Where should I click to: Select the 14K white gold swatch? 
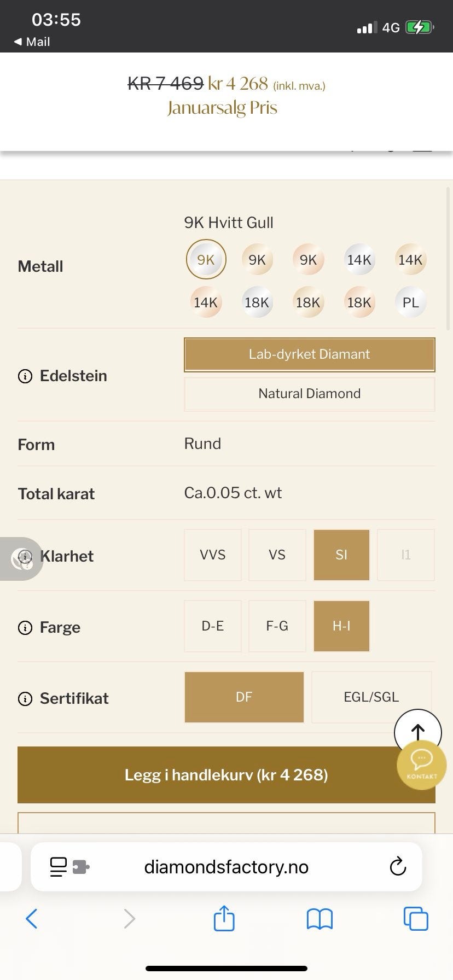click(359, 260)
